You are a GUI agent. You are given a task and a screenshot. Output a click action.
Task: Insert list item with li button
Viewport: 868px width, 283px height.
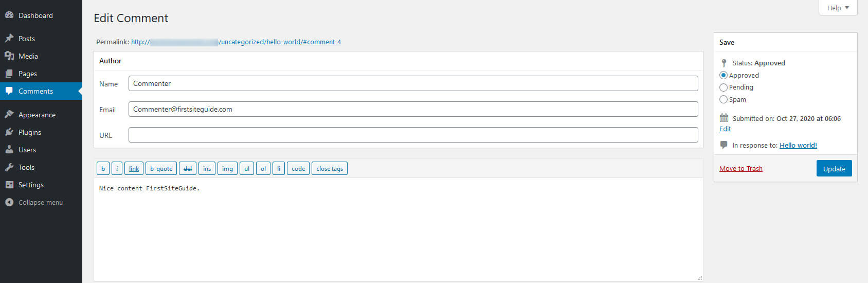279,168
